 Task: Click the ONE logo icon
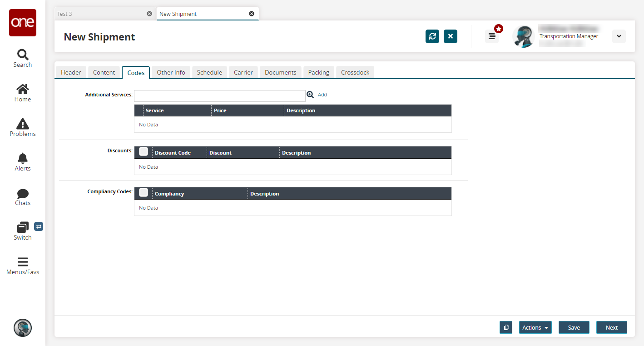pos(23,23)
